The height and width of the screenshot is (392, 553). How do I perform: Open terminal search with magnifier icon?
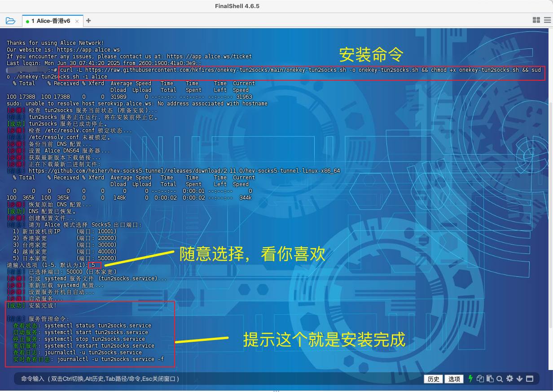[x=500, y=379]
